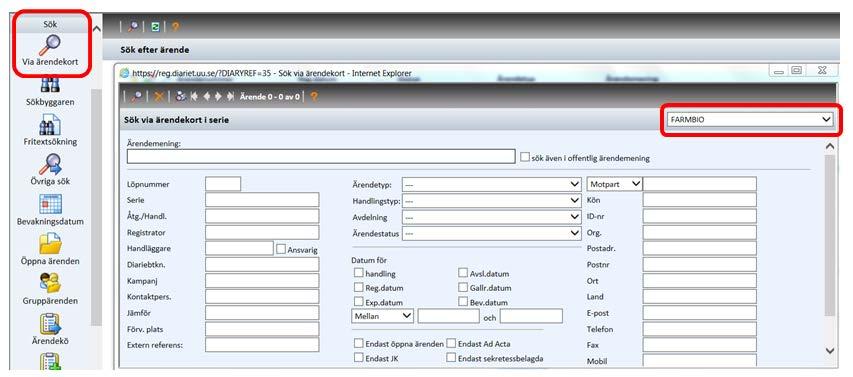This screenshot has width=853, height=377.
Task: Enable Endast Ad Acta checkbox
Action: (452, 343)
